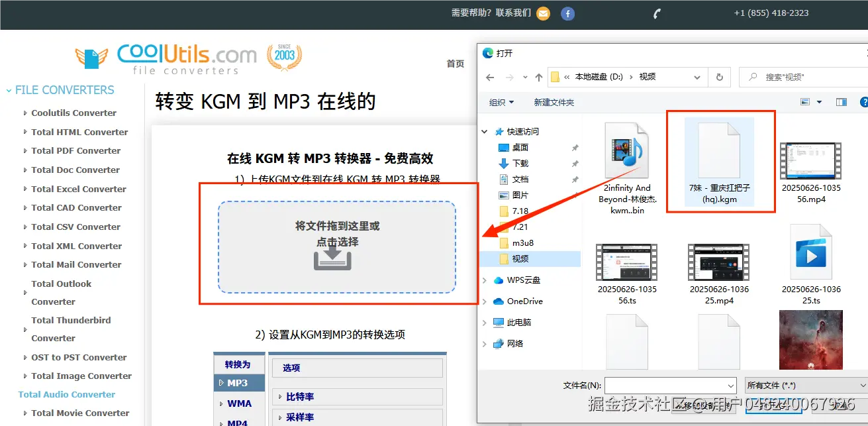868x426 pixels.
Task: Choose MP3 as the output format
Action: point(239,383)
